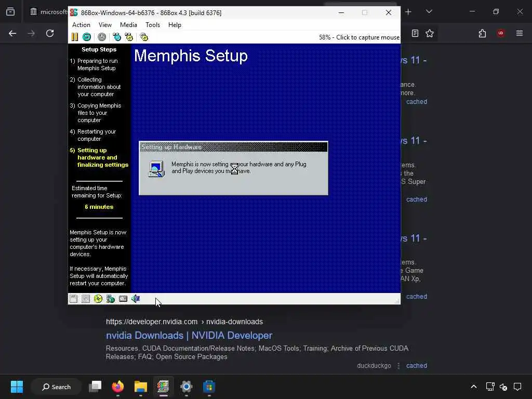Viewport: 532px width, 399px height.
Task: Open the Media menu
Action: click(x=129, y=25)
